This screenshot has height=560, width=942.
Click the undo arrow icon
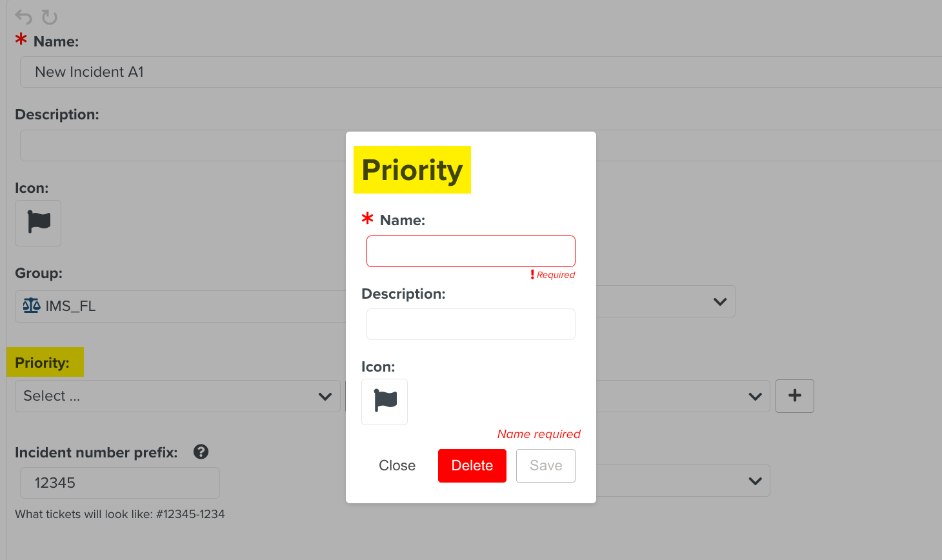point(23,16)
